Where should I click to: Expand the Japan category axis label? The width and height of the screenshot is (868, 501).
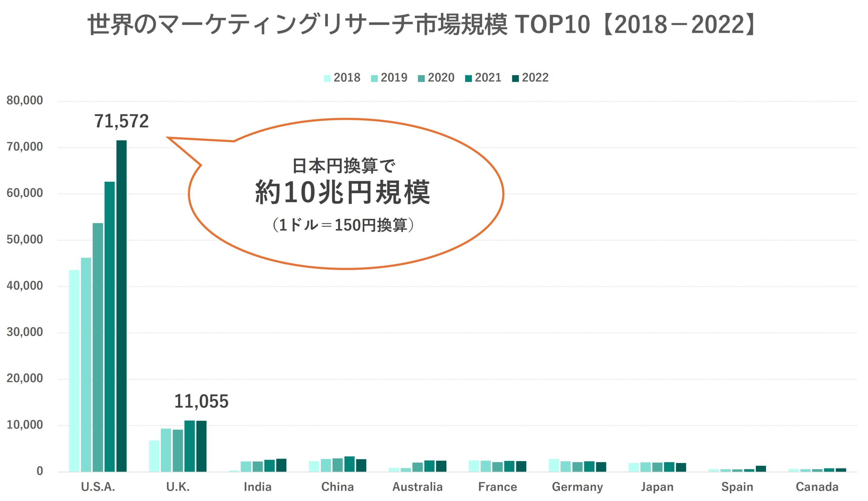[x=658, y=486]
